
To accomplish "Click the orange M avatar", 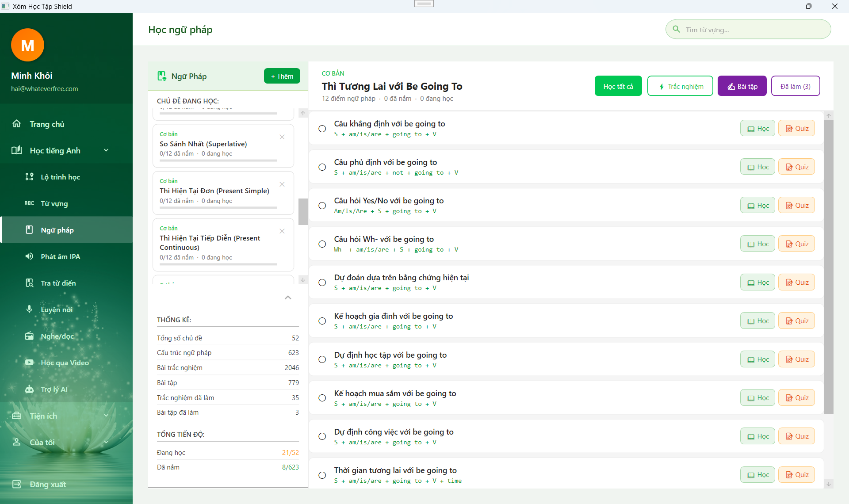I will coord(27,45).
